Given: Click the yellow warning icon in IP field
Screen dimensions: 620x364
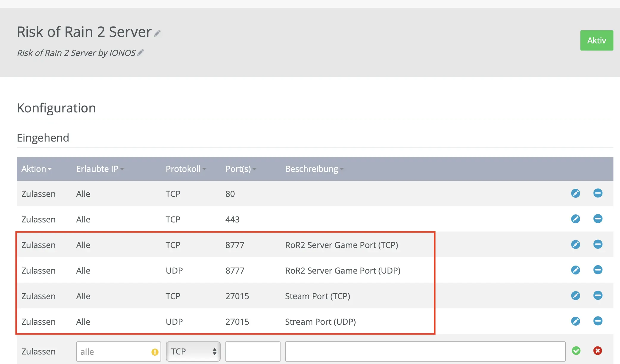Looking at the screenshot, I should coord(155,352).
